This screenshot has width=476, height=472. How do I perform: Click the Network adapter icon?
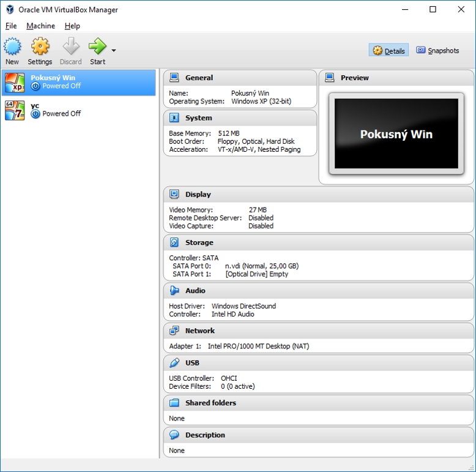coord(174,331)
